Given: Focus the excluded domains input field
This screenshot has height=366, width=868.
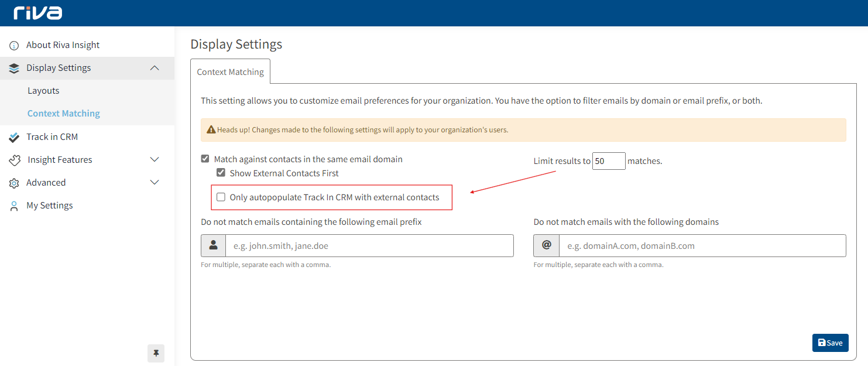Looking at the screenshot, I should (x=702, y=245).
